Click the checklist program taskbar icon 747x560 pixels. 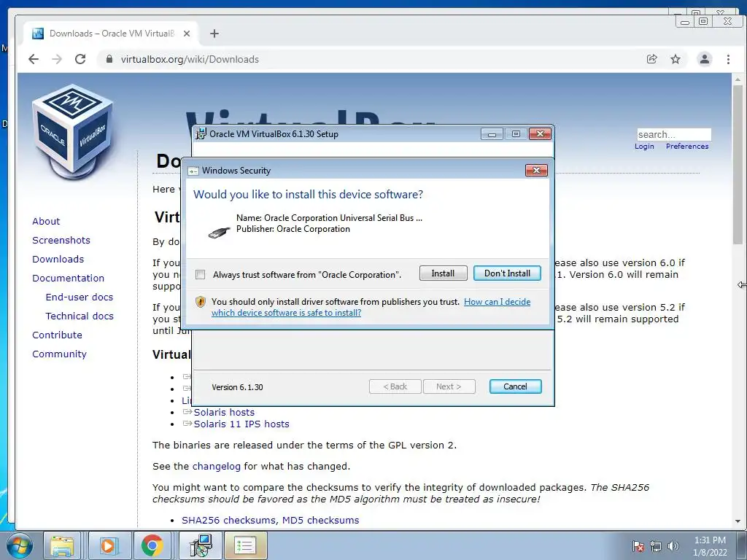245,545
